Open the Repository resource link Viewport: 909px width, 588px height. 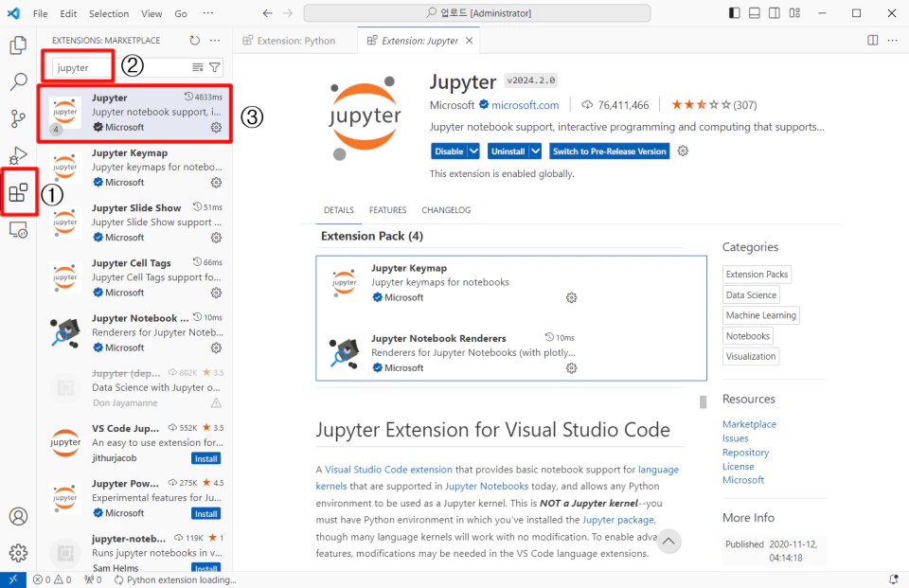click(x=745, y=452)
